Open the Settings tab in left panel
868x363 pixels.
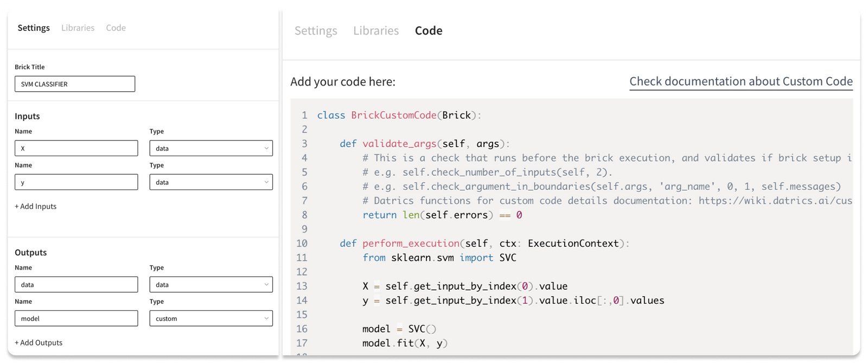pyautogui.click(x=34, y=28)
